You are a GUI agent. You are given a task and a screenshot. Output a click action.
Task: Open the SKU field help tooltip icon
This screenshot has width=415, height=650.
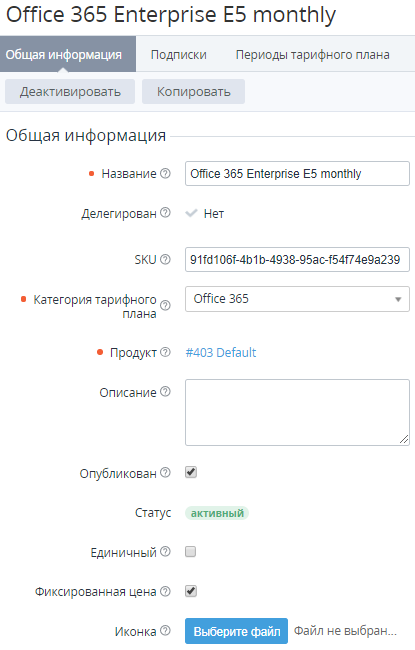point(165,260)
